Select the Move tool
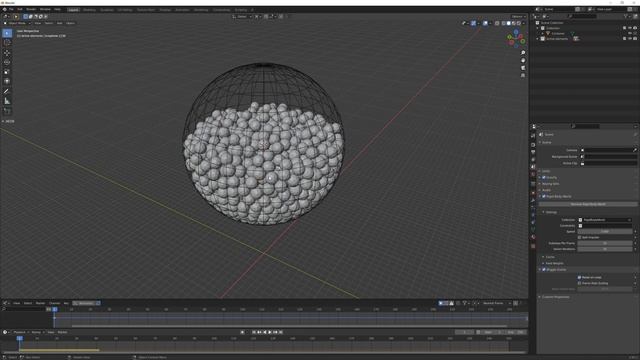Screen dimensions: 640x360 pyautogui.click(x=7, y=53)
